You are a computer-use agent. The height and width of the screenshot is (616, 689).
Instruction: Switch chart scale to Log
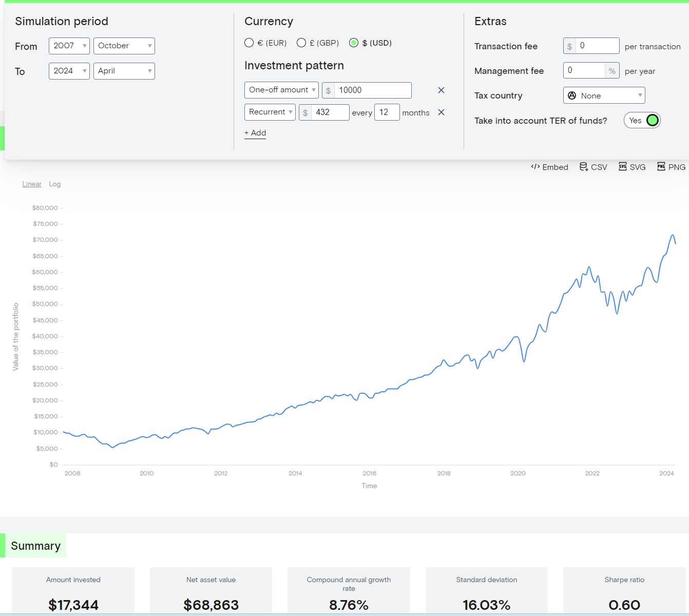click(55, 184)
